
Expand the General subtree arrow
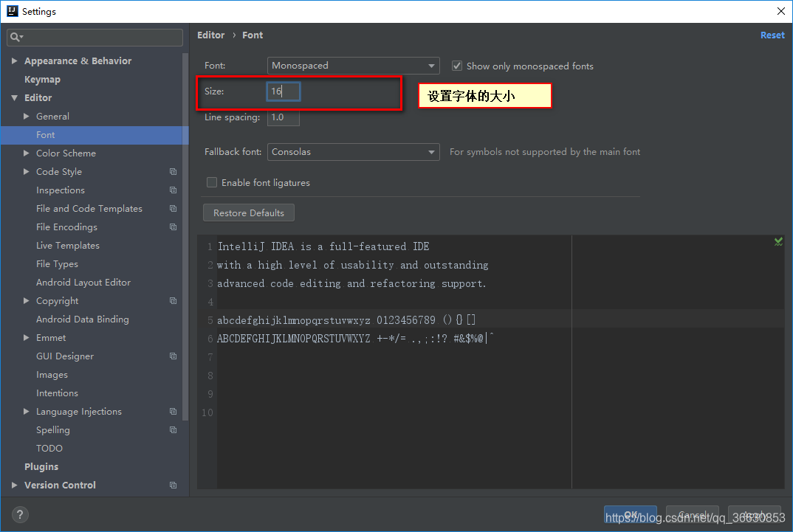27,116
